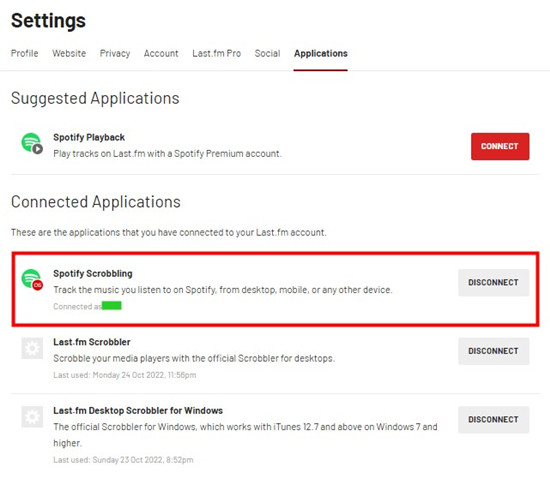Click the Settings page heading
This screenshot has height=478, width=550.
point(48,21)
